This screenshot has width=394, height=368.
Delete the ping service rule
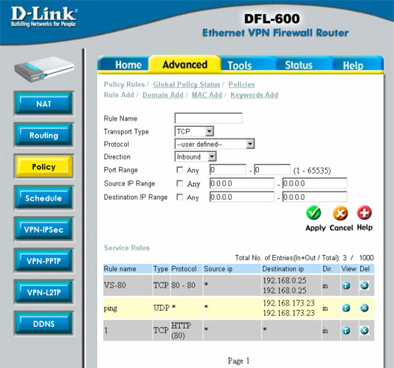pos(365,308)
